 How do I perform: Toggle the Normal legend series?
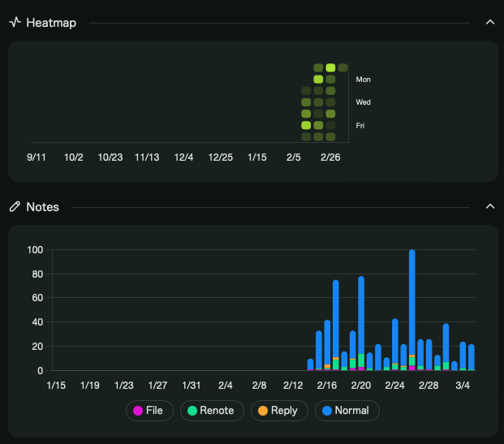point(347,411)
